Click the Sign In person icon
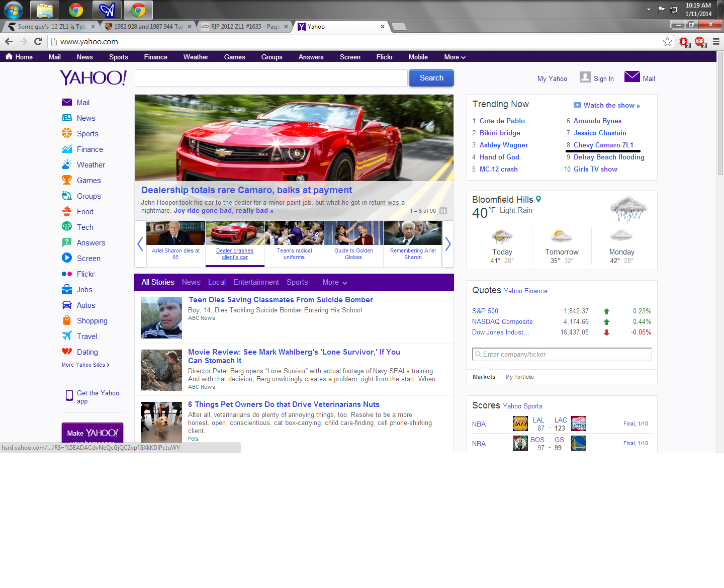 coord(585,77)
